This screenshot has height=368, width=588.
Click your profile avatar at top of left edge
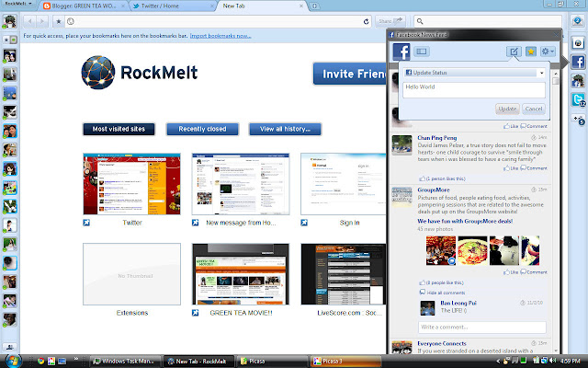tap(9, 21)
